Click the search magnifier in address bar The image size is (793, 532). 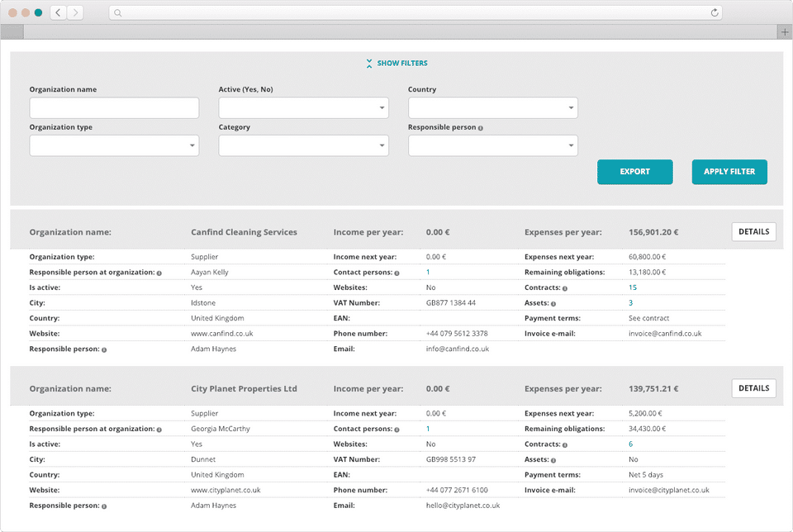(x=118, y=13)
